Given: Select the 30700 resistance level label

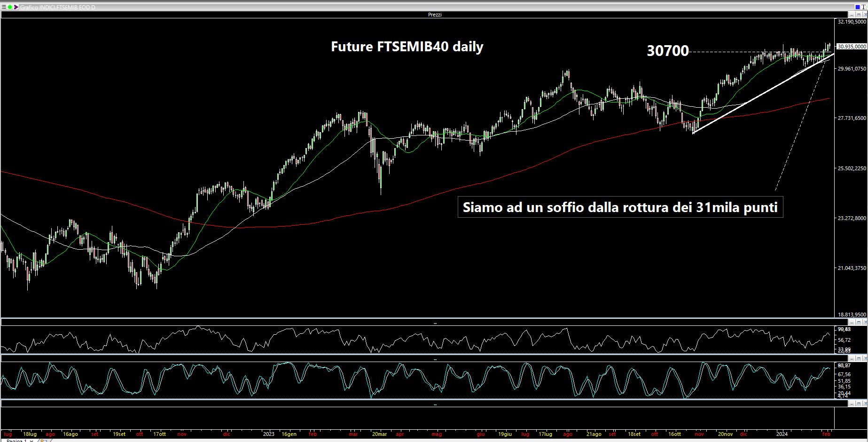Looking at the screenshot, I should point(668,51).
